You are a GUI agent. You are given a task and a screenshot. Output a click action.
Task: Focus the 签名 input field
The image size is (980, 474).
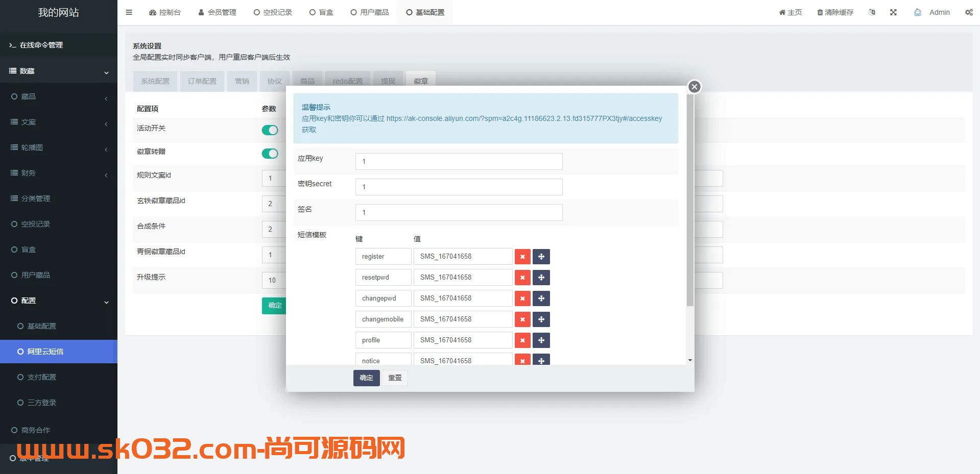[x=459, y=212]
